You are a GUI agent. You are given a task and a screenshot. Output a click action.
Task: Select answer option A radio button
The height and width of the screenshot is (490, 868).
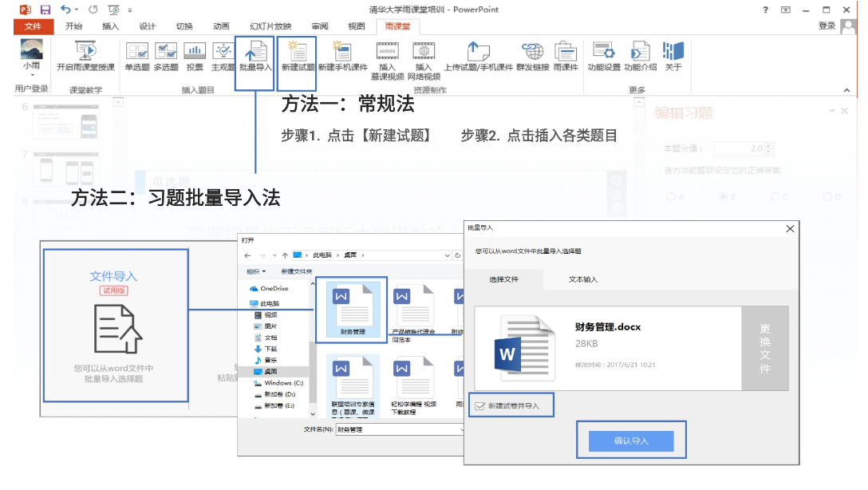671,196
